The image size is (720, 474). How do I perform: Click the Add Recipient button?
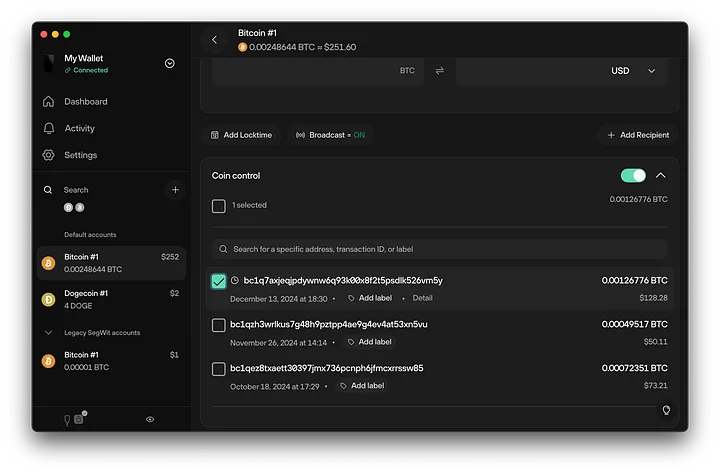tap(637, 135)
